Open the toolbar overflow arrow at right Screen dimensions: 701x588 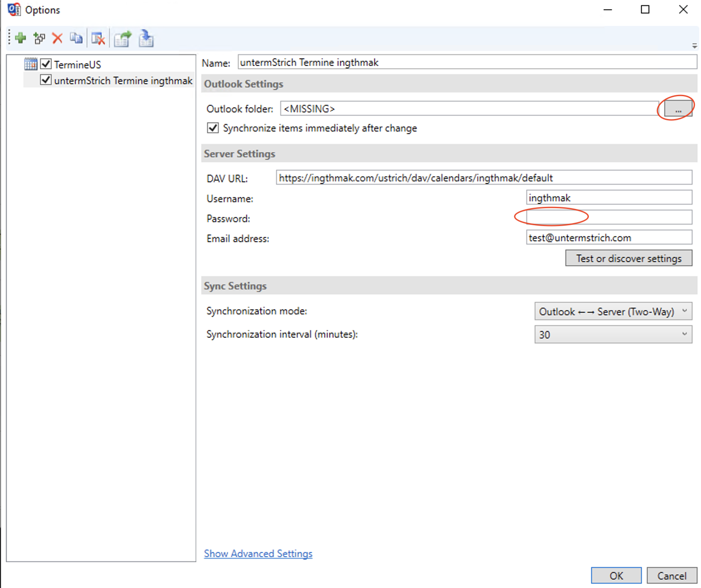(x=694, y=46)
